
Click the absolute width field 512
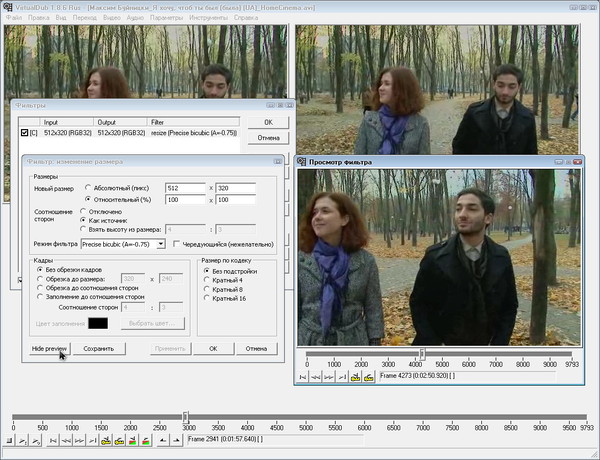[x=186, y=188]
